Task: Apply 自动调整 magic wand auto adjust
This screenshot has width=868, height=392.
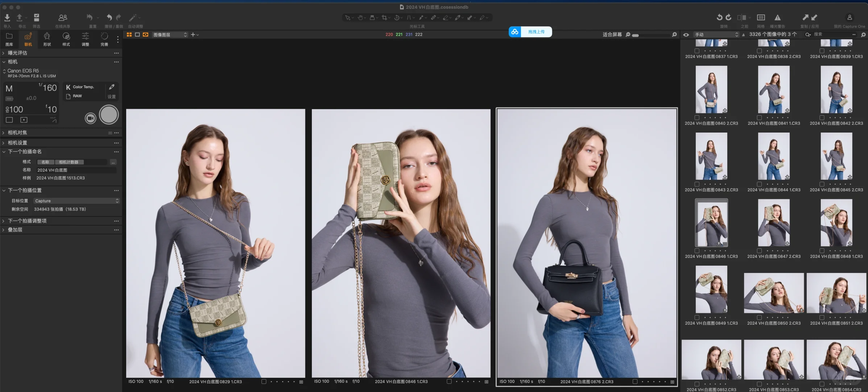Action: pos(133,17)
